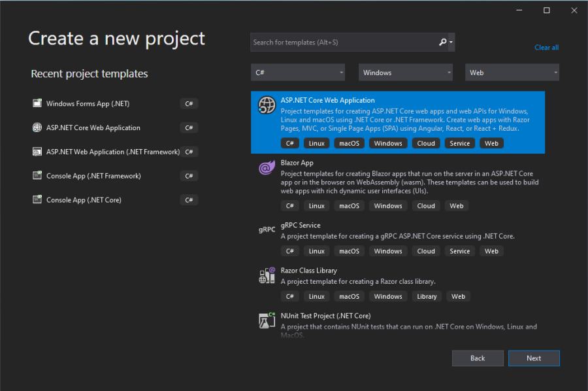Select the NUnit Test Project (.NET Core) title
This screenshot has width=588, height=391.
click(x=325, y=316)
